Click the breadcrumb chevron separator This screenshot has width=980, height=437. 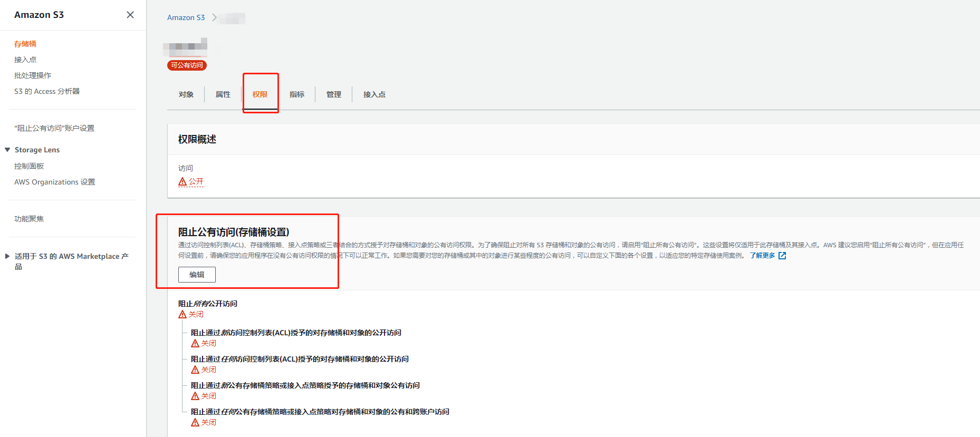click(214, 17)
